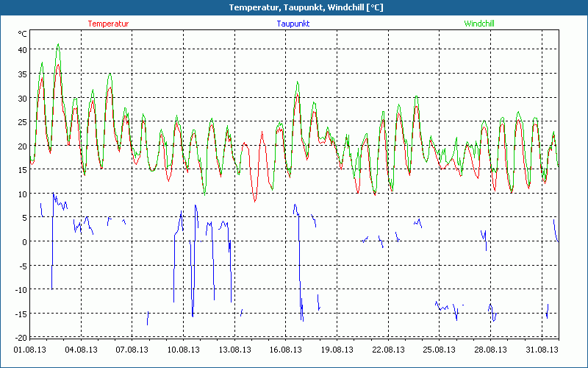Click the 16.08.13 date label
The width and height of the screenshot is (588, 368).
coord(286,350)
